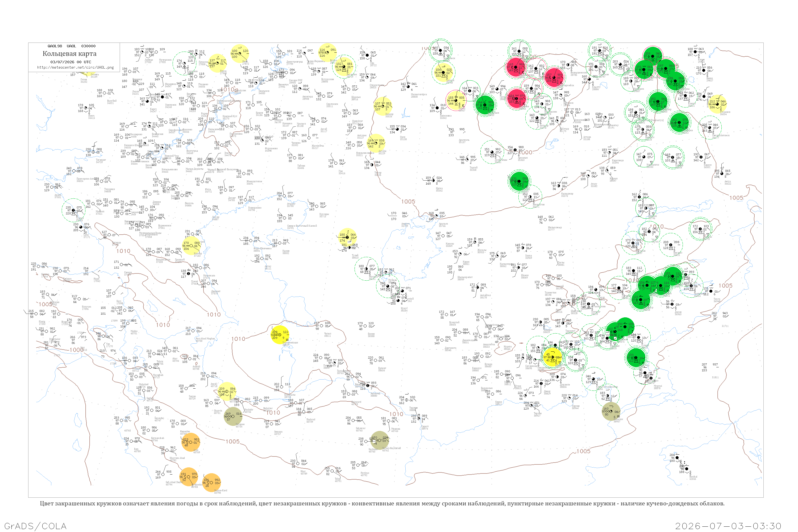This screenshot has height=532, width=798.
Task: Click the station label "Kermanshah 40766"
Action: pyautogui.click(x=157, y=439)
